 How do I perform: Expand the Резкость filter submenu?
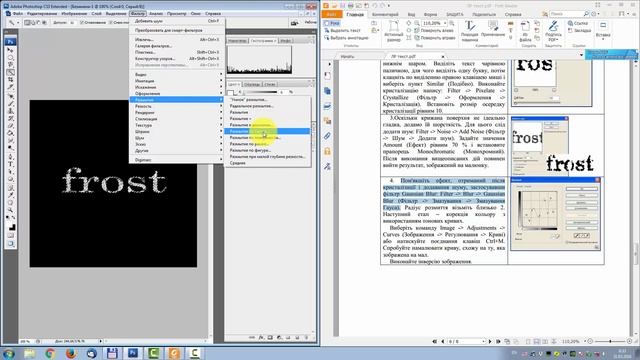point(178,106)
